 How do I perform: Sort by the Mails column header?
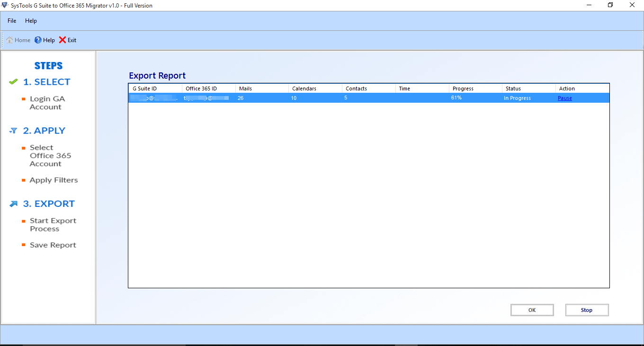click(x=262, y=89)
